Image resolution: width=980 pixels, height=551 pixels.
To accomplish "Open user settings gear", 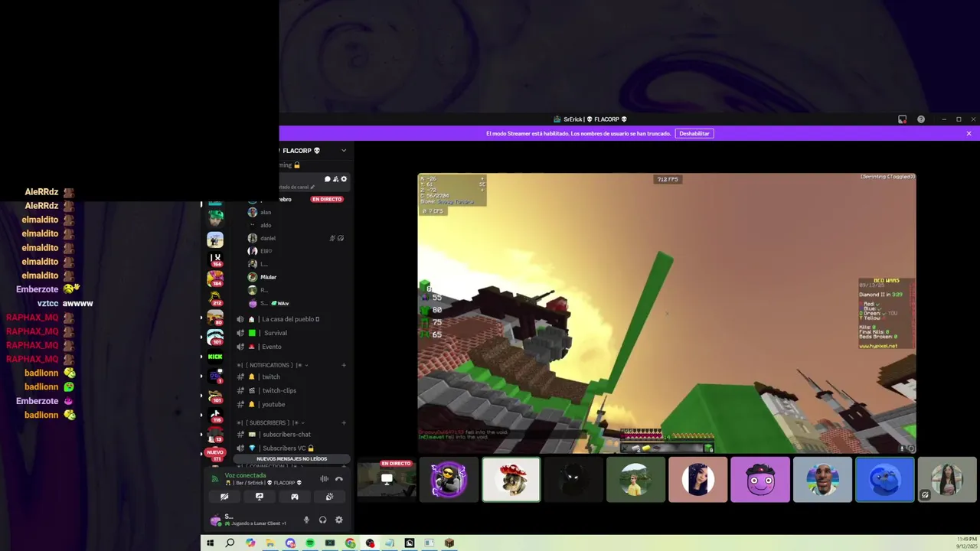I will click(x=339, y=520).
